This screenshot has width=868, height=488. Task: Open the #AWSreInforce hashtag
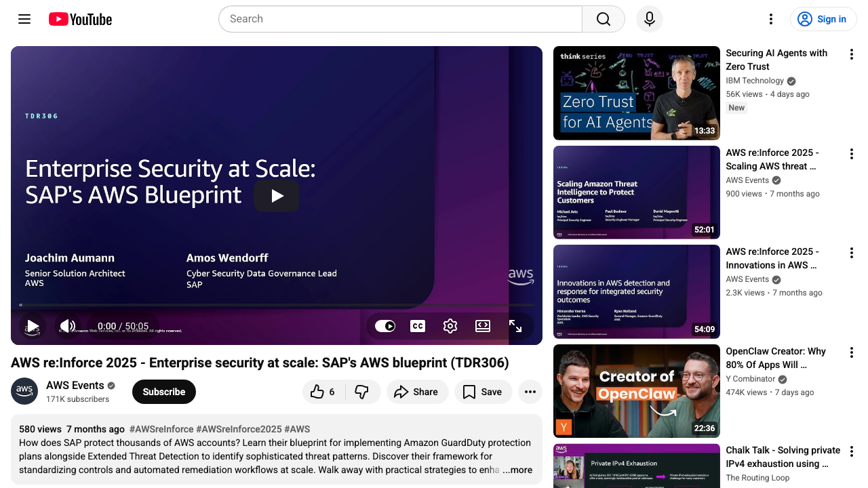[161, 429]
